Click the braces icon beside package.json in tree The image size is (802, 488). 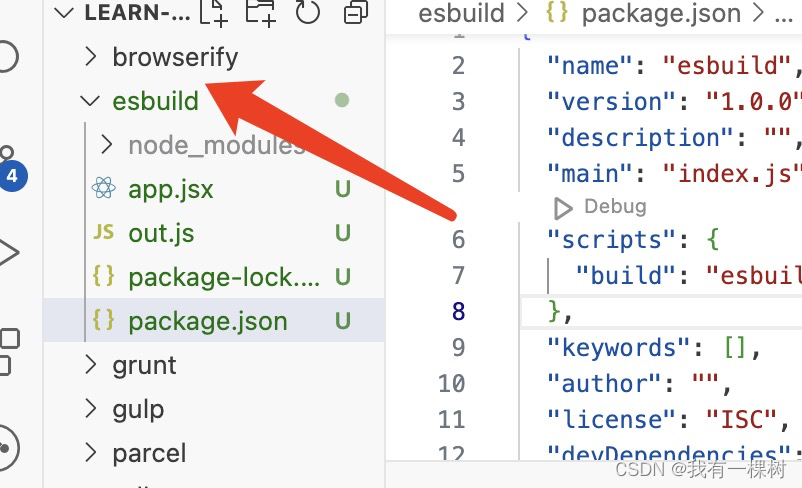point(103,320)
